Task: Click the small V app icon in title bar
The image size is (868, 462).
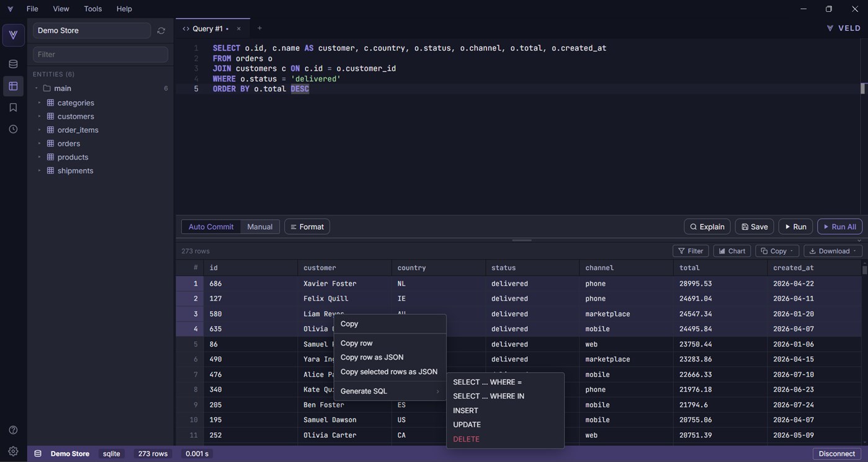Action: (10, 9)
